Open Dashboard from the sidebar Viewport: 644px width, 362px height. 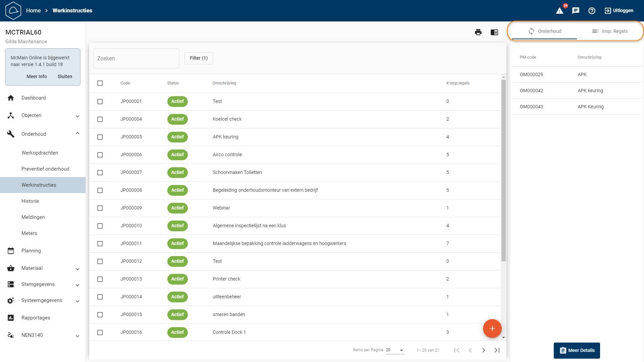[34, 98]
